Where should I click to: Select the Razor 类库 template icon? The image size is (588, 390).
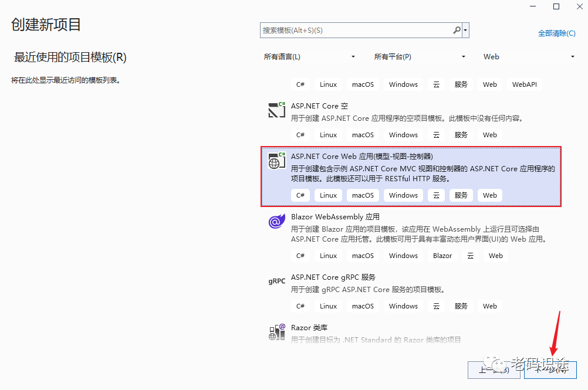(277, 332)
